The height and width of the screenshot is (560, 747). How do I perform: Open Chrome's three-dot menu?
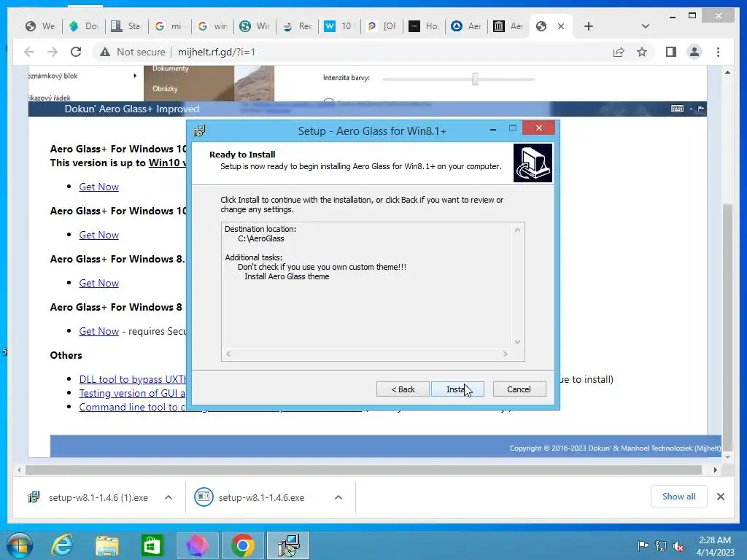click(x=718, y=52)
